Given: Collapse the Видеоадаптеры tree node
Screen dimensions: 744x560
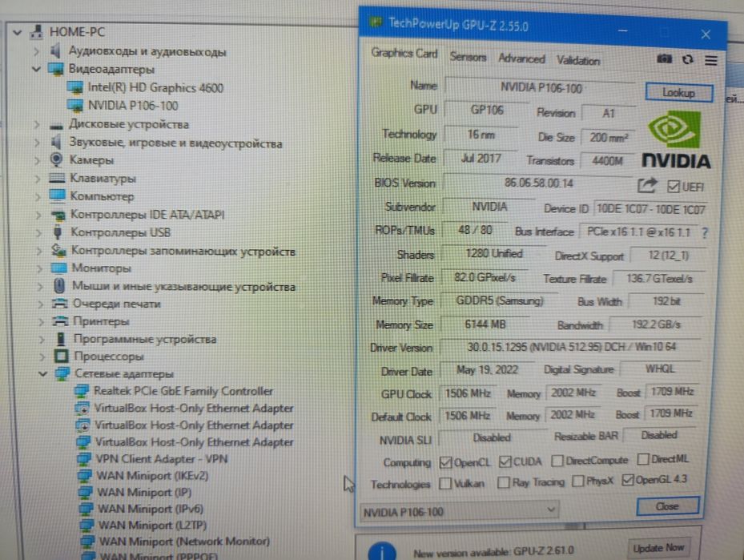Looking at the screenshot, I should tap(37, 69).
